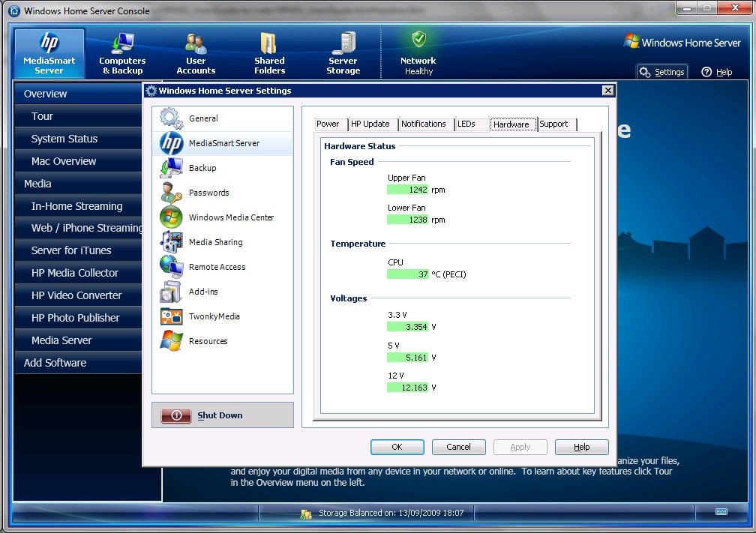Open Overview in the console sidebar
Viewport: 756px width, 533px height.
[78, 94]
